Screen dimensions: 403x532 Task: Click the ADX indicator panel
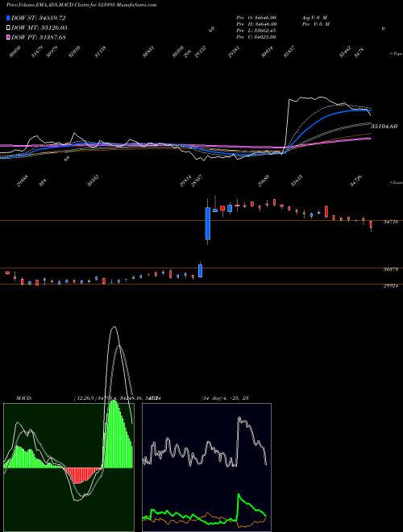tap(206, 468)
